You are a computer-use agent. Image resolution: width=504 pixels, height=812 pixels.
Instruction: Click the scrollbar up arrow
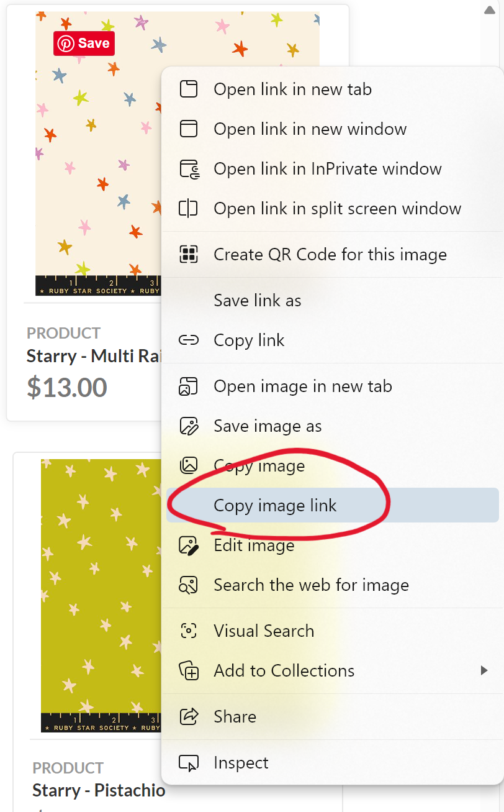pos(489,9)
